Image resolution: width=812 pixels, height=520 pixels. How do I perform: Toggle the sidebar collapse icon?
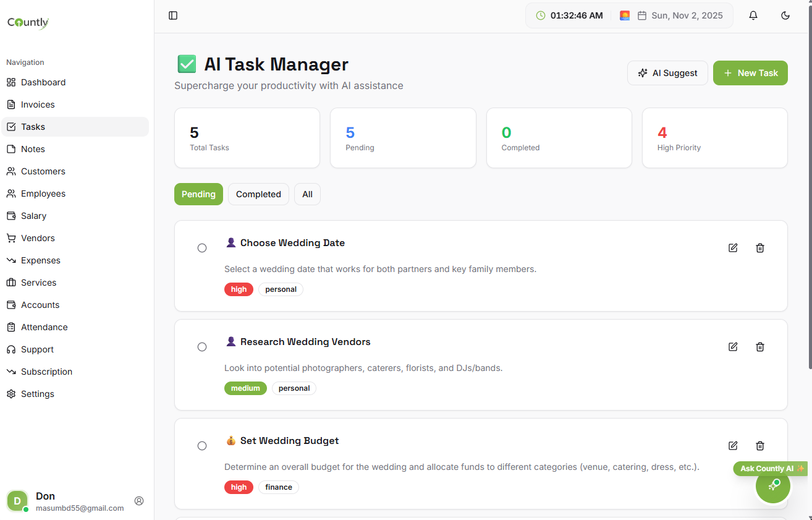173,15
